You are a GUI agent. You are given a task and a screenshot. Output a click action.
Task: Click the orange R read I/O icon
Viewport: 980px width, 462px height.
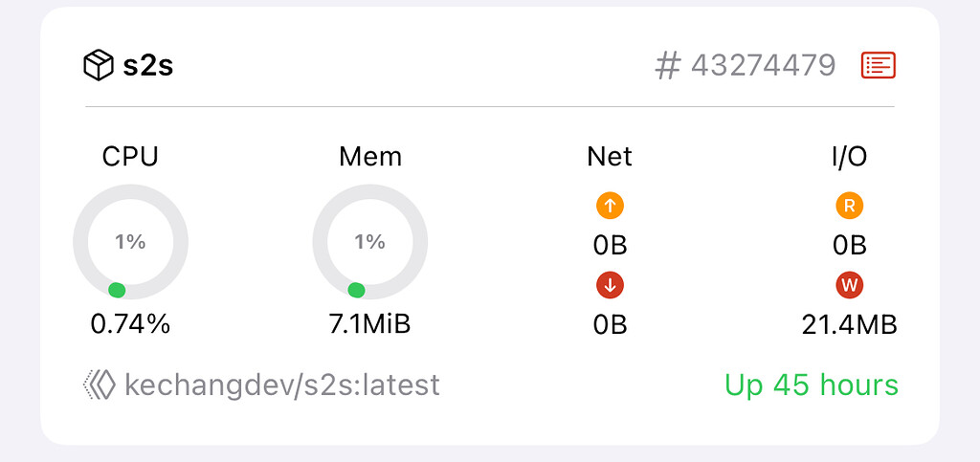tap(850, 206)
